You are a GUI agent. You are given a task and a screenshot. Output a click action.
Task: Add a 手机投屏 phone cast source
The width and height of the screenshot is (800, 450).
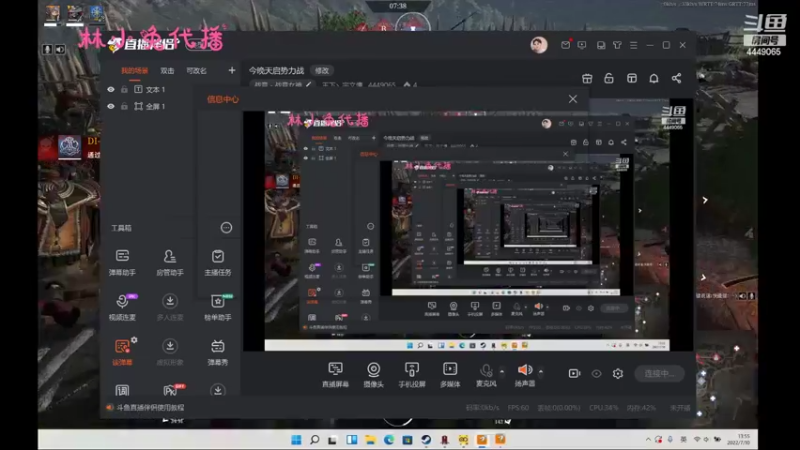click(412, 375)
